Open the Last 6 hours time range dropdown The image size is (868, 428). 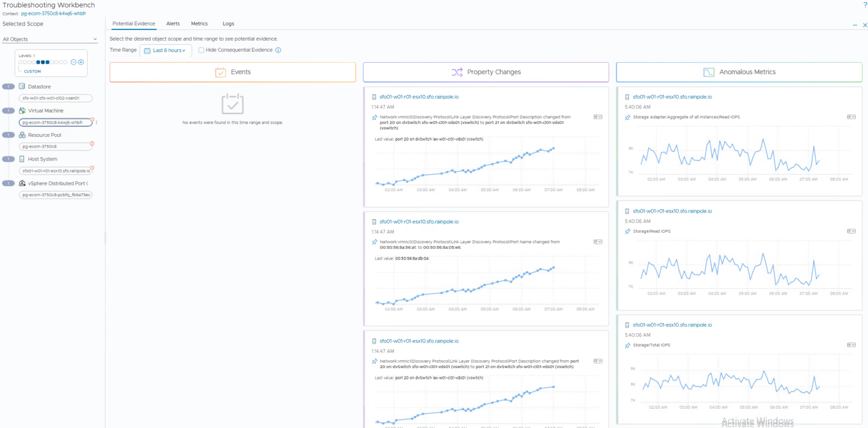click(166, 50)
